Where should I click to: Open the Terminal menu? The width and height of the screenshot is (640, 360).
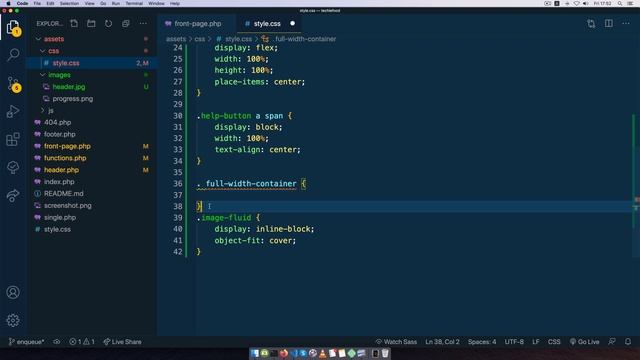[134, 3]
